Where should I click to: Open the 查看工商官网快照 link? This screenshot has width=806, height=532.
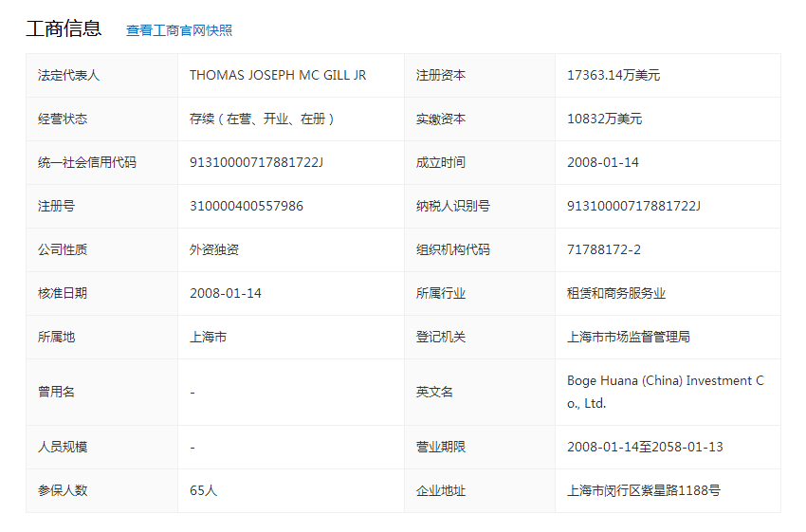point(179,30)
